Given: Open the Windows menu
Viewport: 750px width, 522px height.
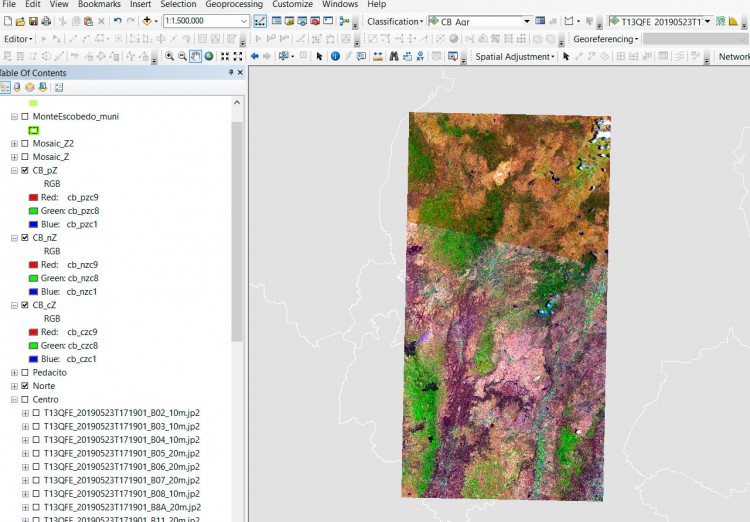Looking at the screenshot, I should 340,4.
